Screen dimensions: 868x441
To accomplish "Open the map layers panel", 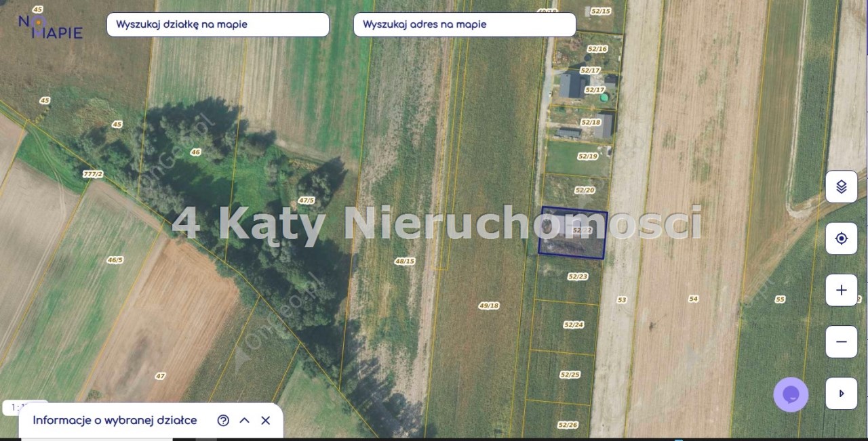I will 841,187.
